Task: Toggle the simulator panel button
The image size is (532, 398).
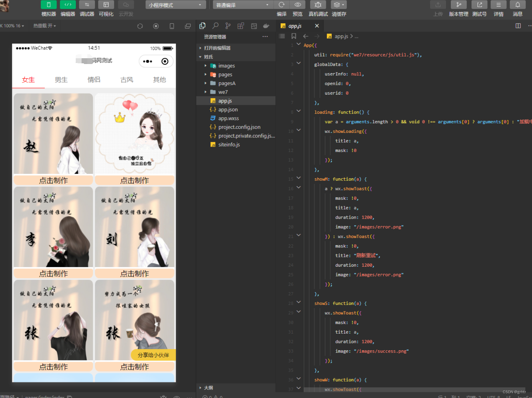Action: pyautogui.click(x=48, y=5)
